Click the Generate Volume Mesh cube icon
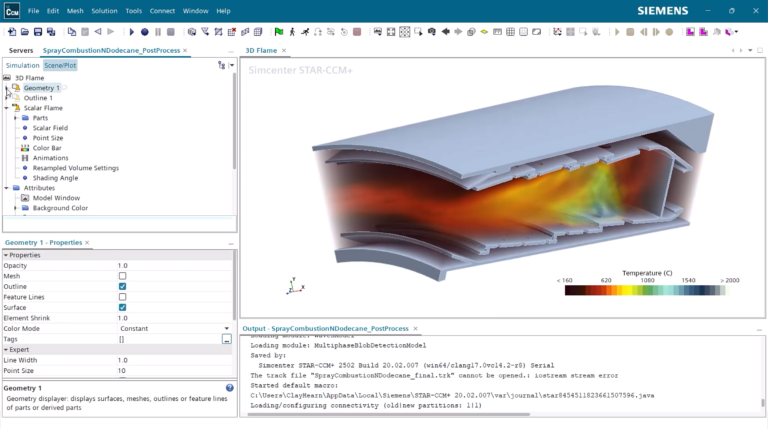The height and width of the screenshot is (429, 768). [258, 32]
